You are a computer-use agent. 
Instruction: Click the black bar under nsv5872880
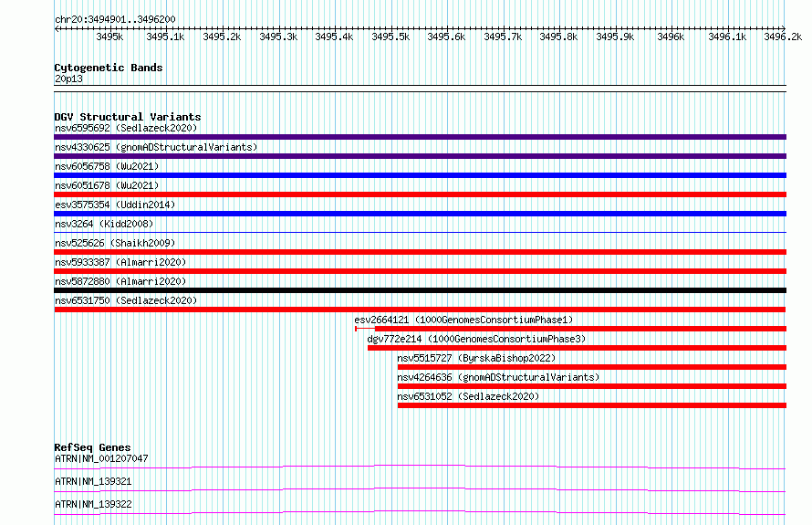[420, 290]
